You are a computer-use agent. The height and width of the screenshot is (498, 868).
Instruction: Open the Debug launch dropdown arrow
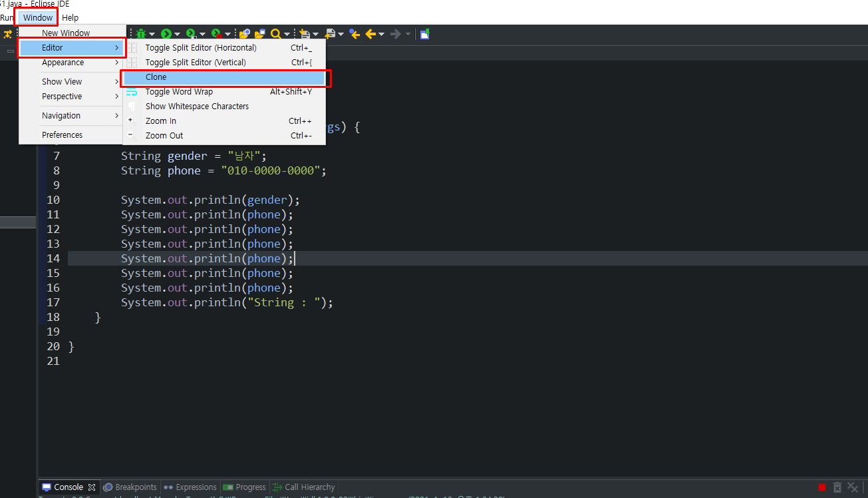[152, 34]
